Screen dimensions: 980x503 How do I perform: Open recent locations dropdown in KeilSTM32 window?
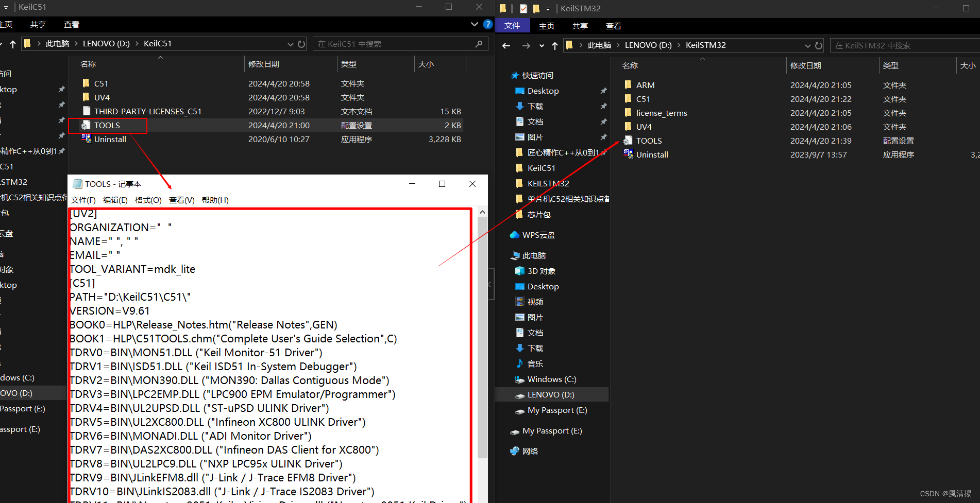coord(542,46)
